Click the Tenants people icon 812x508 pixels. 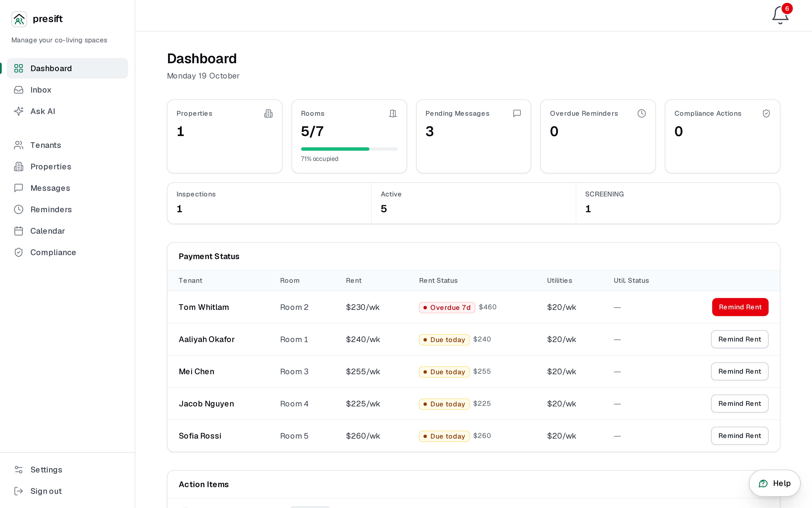[x=18, y=145]
